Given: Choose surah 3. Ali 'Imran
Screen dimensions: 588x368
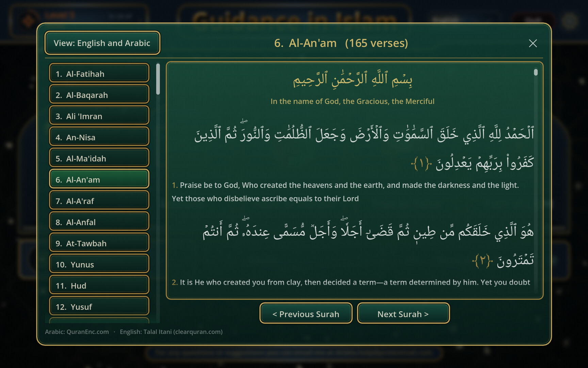Looking at the screenshot, I should [99, 116].
